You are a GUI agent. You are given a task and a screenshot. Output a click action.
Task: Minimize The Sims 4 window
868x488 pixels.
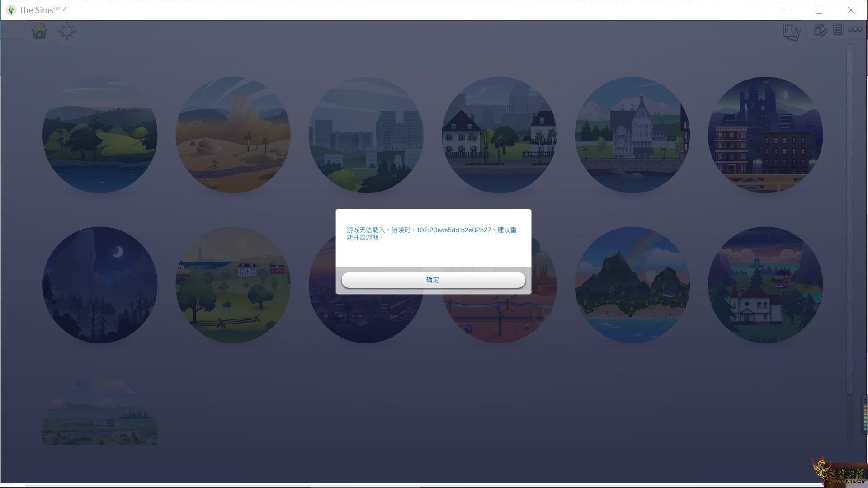click(788, 10)
